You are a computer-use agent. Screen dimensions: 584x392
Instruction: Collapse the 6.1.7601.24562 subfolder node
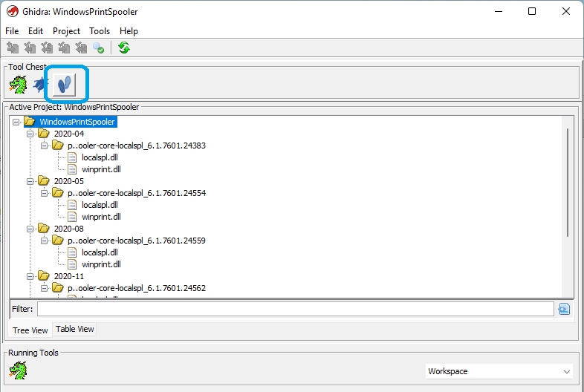[x=44, y=289]
